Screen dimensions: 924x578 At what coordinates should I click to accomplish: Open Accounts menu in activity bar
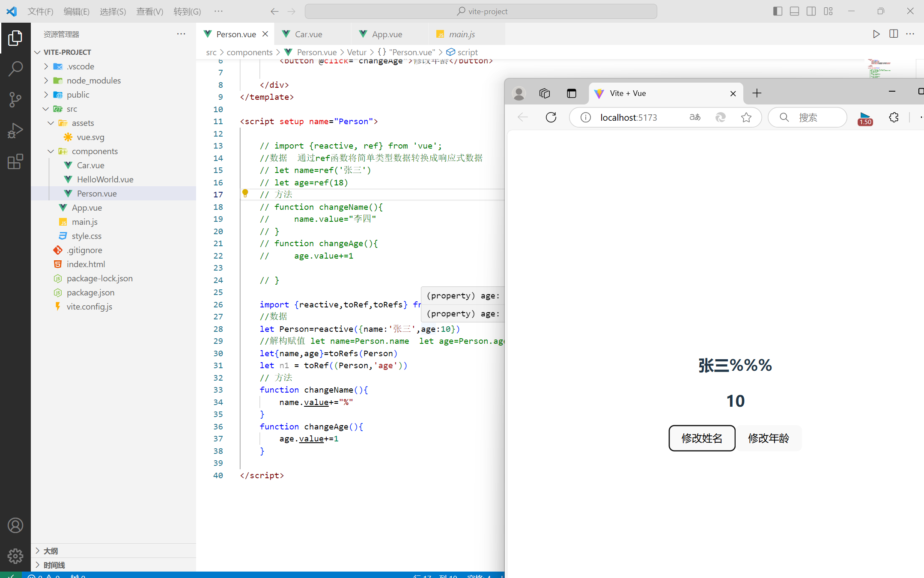(15, 525)
